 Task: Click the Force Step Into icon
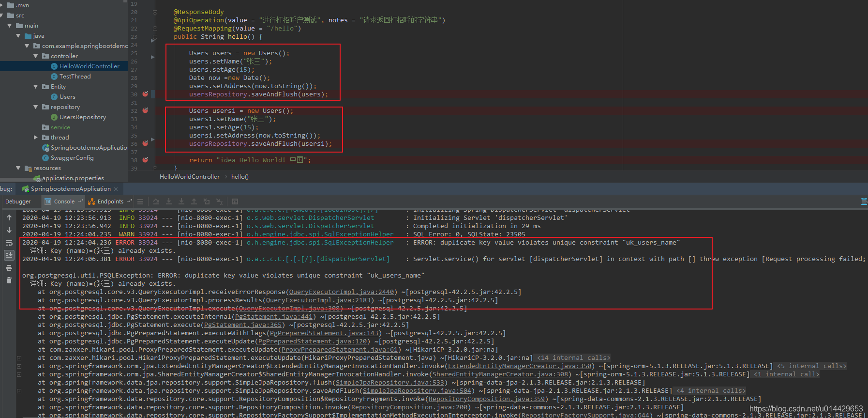pyautogui.click(x=181, y=201)
